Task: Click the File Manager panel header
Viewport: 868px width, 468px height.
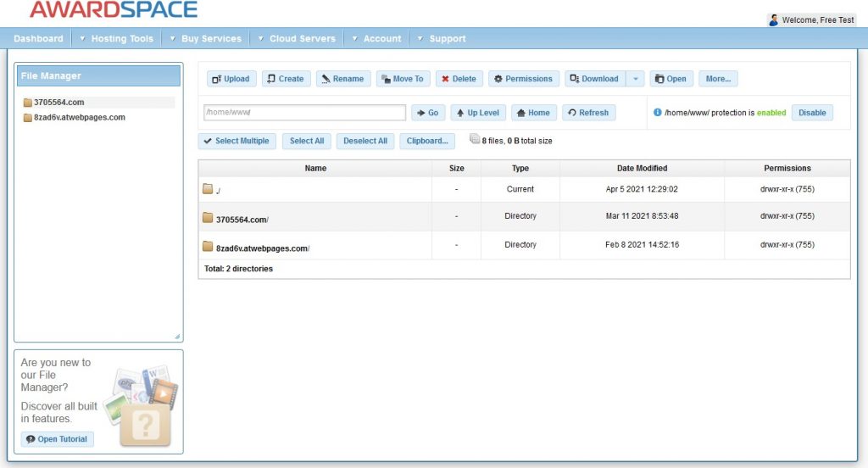Action: [x=98, y=75]
